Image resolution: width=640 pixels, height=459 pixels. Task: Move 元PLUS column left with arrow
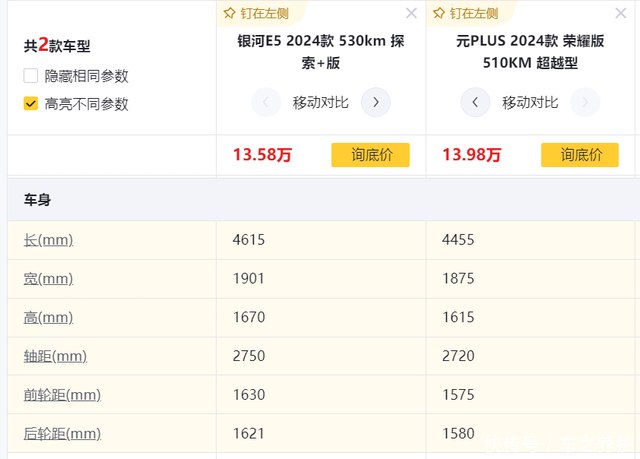475,102
